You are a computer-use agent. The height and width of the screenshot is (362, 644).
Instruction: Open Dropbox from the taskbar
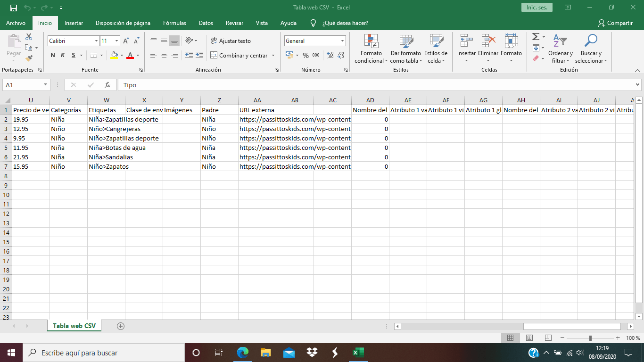[312, 353]
